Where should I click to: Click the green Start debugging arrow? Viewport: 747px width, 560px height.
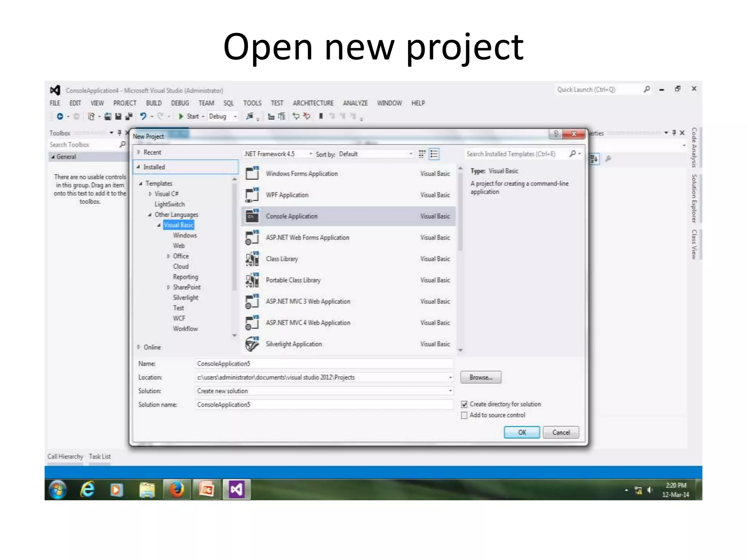[x=181, y=116]
